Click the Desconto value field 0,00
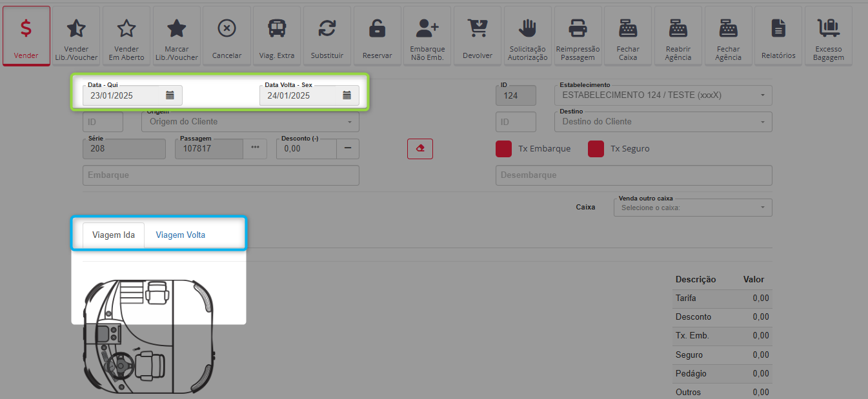 (x=307, y=148)
